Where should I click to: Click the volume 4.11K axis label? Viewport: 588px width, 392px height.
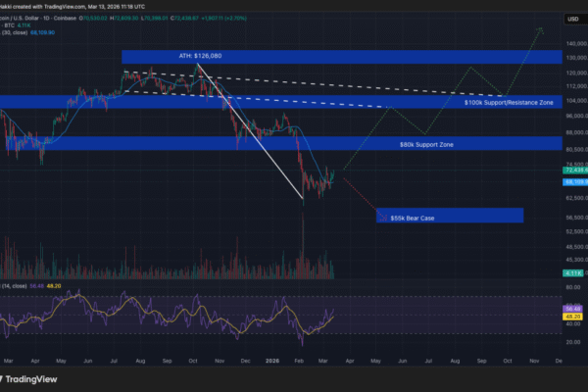[x=572, y=272]
